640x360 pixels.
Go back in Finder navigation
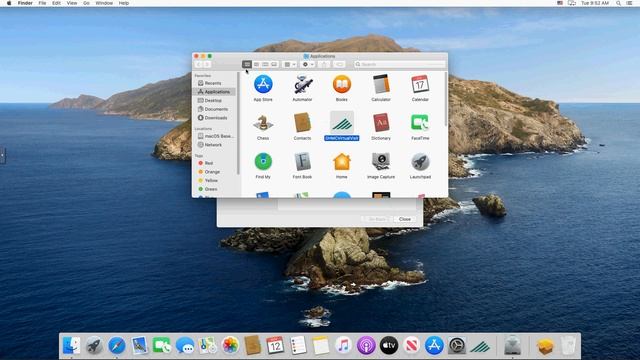198,64
